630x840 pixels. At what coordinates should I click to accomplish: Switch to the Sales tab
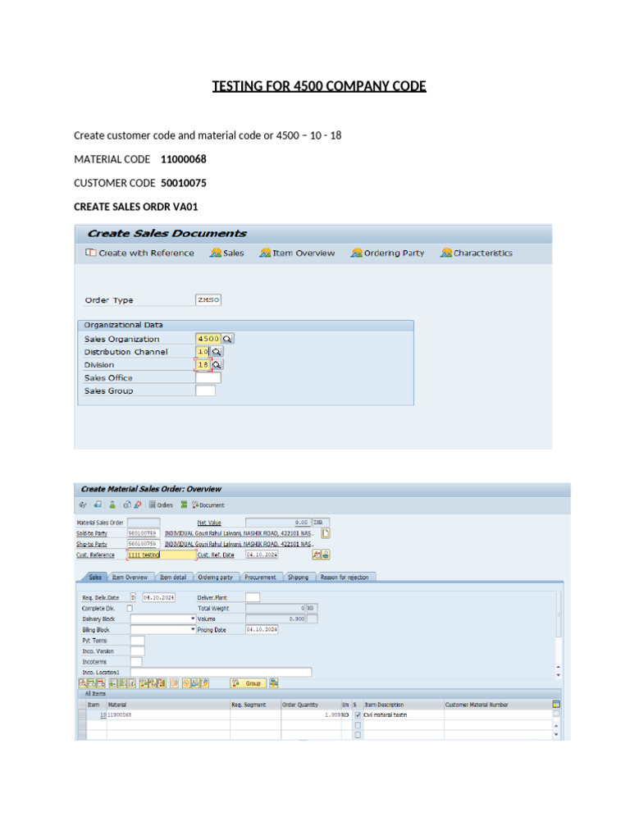[x=95, y=577]
